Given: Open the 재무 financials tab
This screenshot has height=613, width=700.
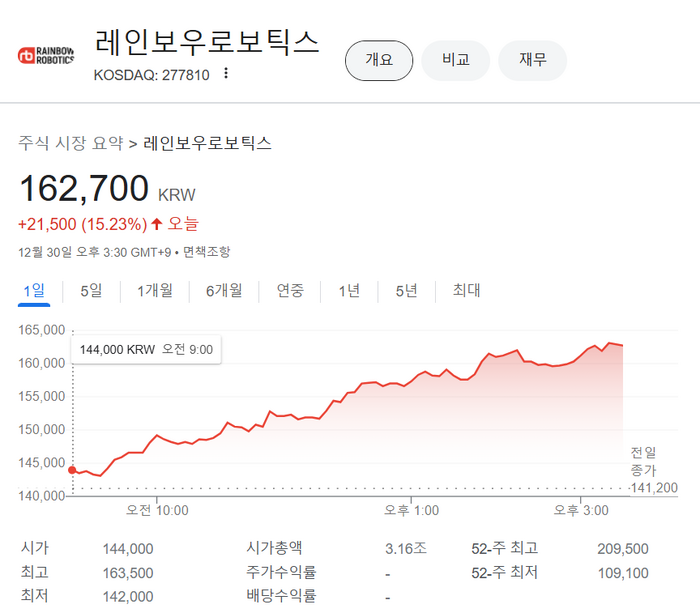Looking at the screenshot, I should click(x=533, y=60).
